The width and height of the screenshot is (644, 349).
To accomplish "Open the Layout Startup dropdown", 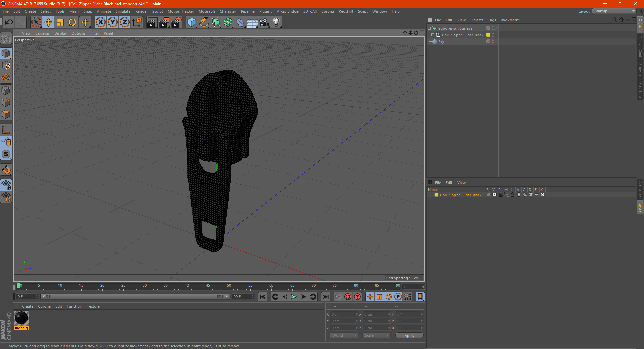I will click(x=614, y=11).
